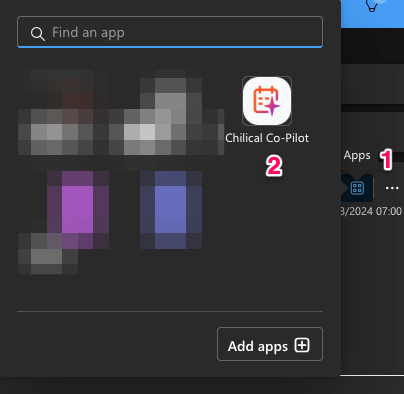Open the Apps grid icon in background window
404x394 pixels.
click(x=357, y=188)
